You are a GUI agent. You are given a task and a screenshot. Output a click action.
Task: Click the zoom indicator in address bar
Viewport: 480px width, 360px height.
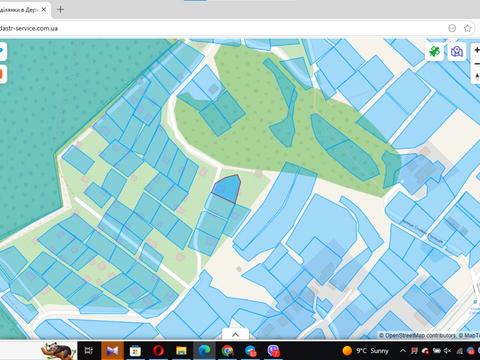point(452,28)
